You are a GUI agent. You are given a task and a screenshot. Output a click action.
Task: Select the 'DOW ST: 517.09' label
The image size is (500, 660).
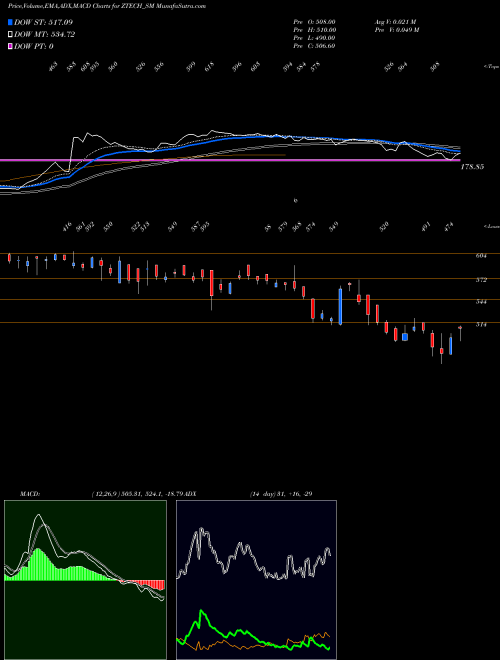[44, 22]
